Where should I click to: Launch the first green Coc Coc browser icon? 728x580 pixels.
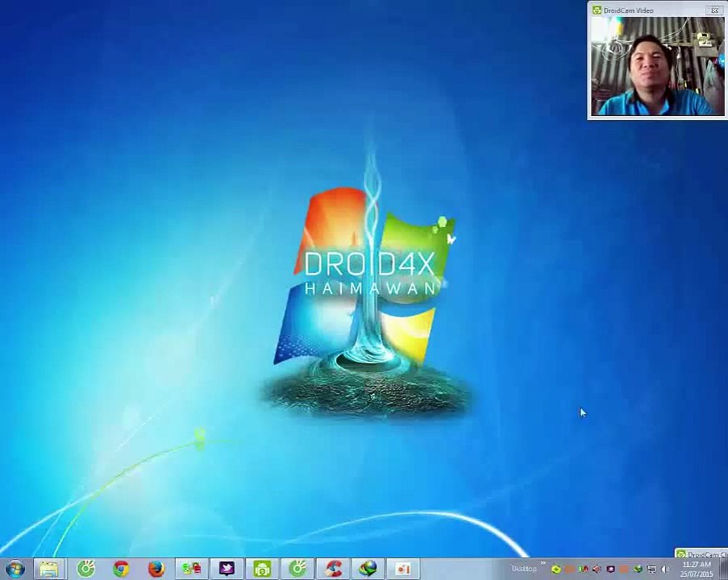pyautogui.click(x=86, y=569)
